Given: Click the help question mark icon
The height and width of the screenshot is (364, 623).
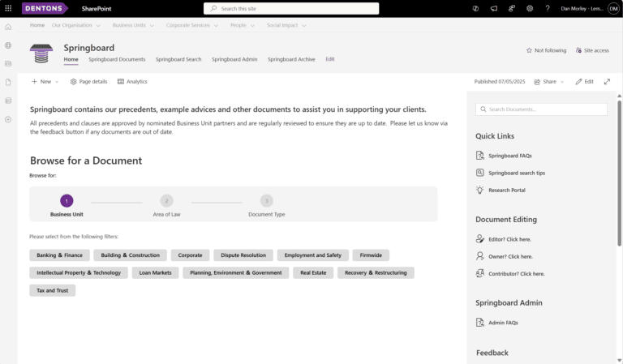Looking at the screenshot, I should 548,8.
